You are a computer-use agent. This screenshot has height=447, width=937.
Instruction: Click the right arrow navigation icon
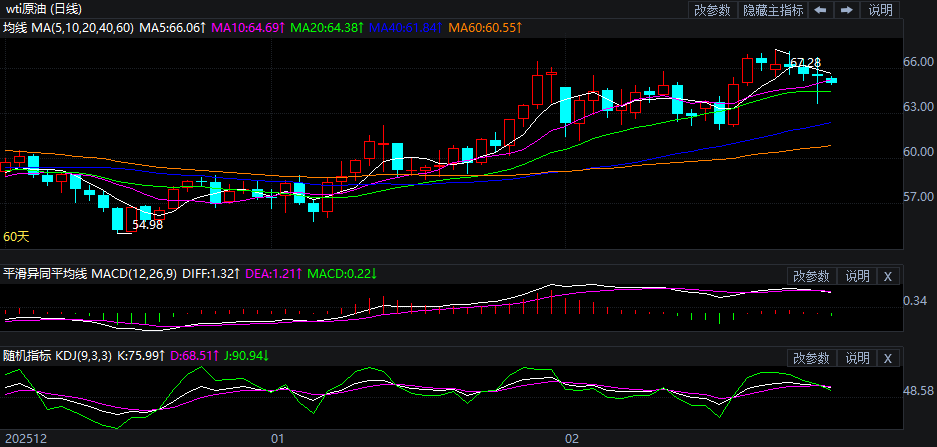(846, 10)
